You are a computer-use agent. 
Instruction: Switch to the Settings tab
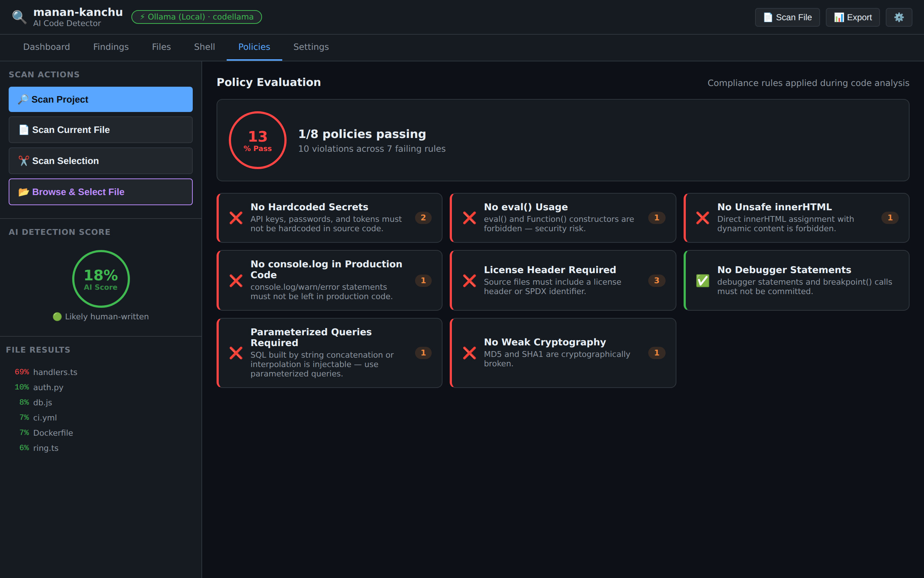click(311, 47)
